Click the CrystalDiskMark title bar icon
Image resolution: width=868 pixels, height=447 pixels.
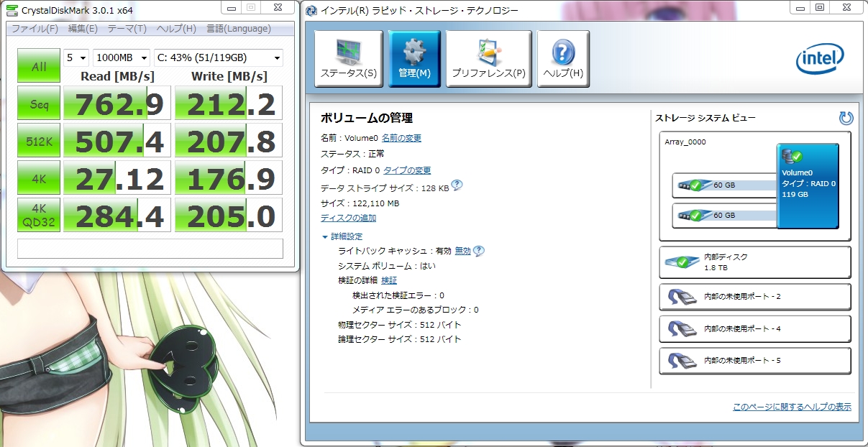(12, 10)
